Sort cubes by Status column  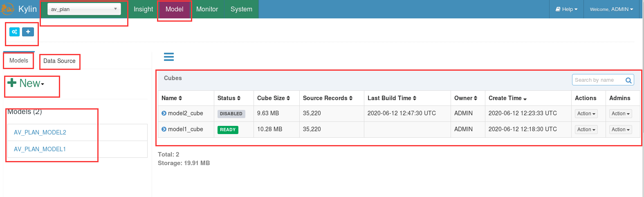[229, 98]
